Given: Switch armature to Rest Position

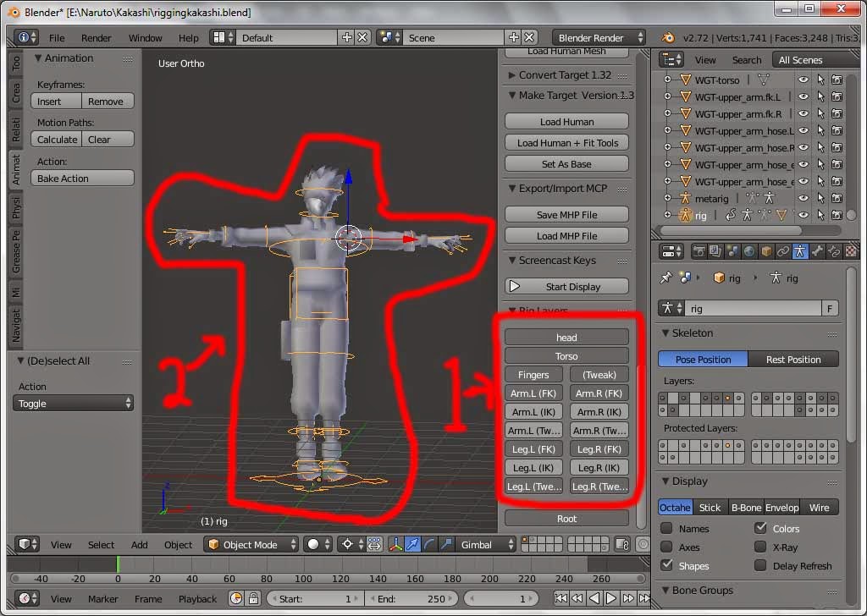Looking at the screenshot, I should (792, 359).
